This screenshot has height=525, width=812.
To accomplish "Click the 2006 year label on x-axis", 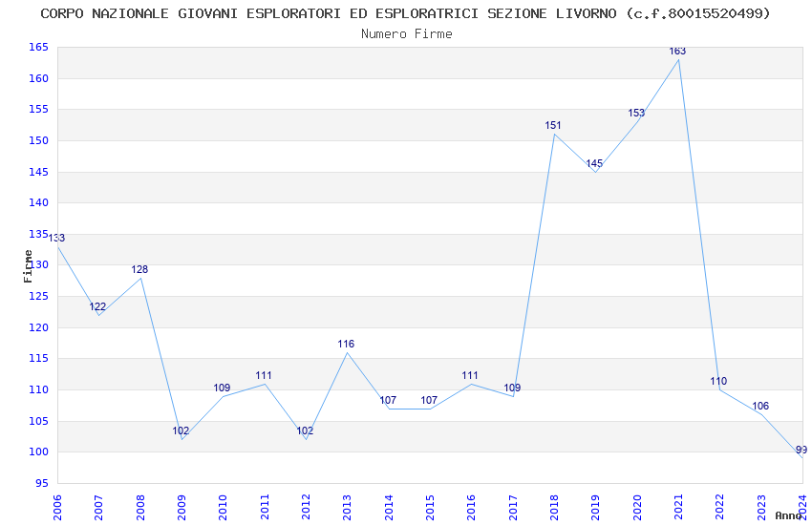I will coord(57,508).
